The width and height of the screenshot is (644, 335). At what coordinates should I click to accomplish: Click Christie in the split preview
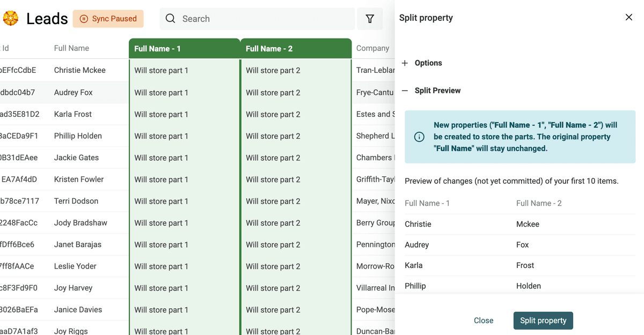[418, 224]
